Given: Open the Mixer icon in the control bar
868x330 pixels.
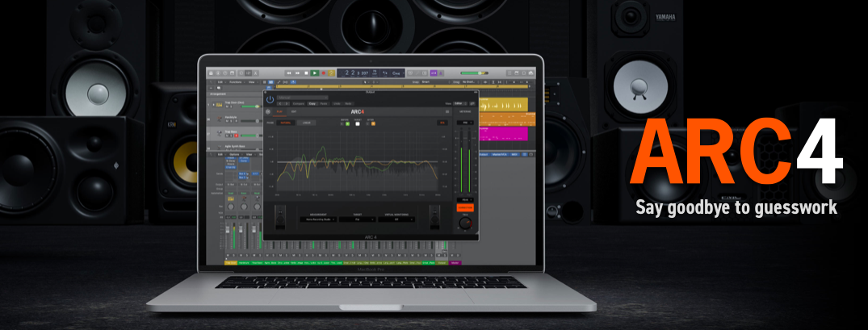Looking at the screenshot, I should 248,73.
